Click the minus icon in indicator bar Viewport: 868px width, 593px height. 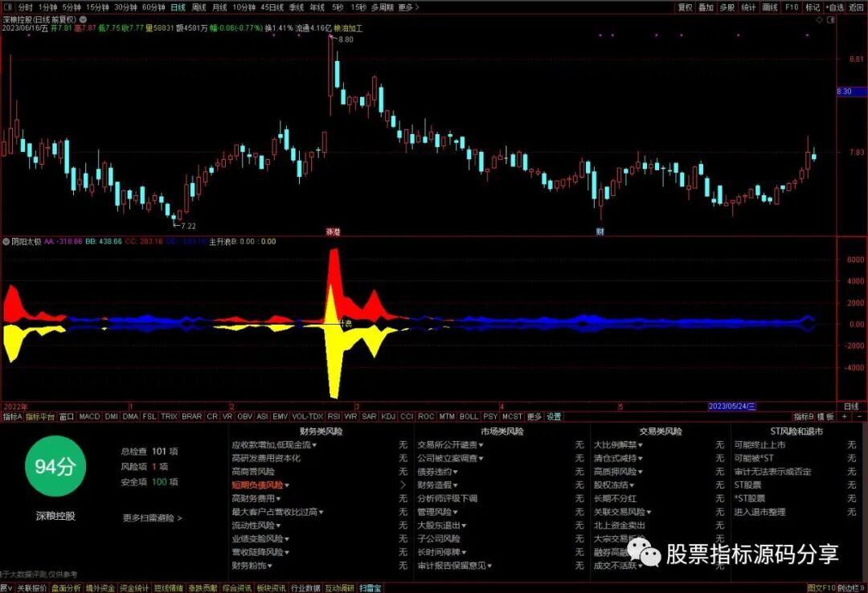click(858, 416)
